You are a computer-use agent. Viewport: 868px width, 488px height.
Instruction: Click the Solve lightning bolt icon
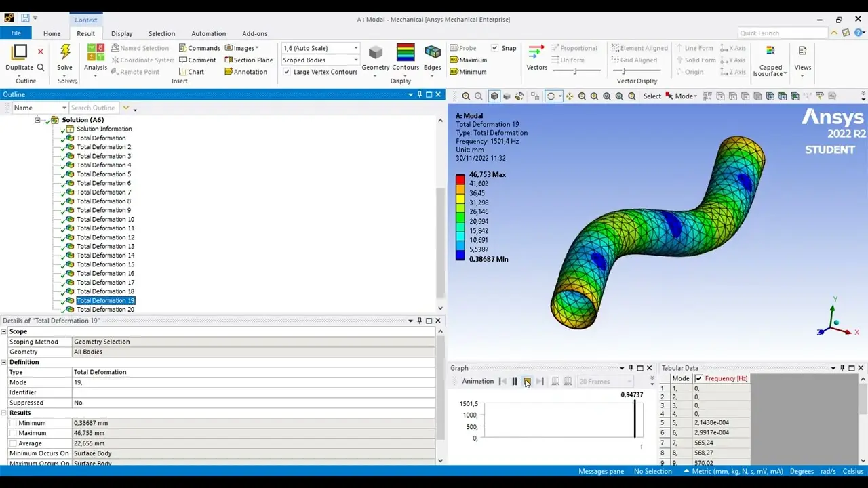[65, 52]
